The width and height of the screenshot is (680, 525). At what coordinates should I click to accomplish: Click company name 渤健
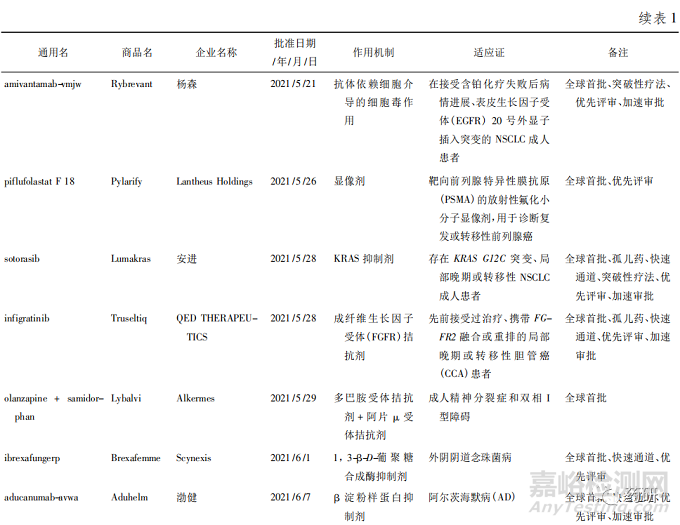click(186, 497)
